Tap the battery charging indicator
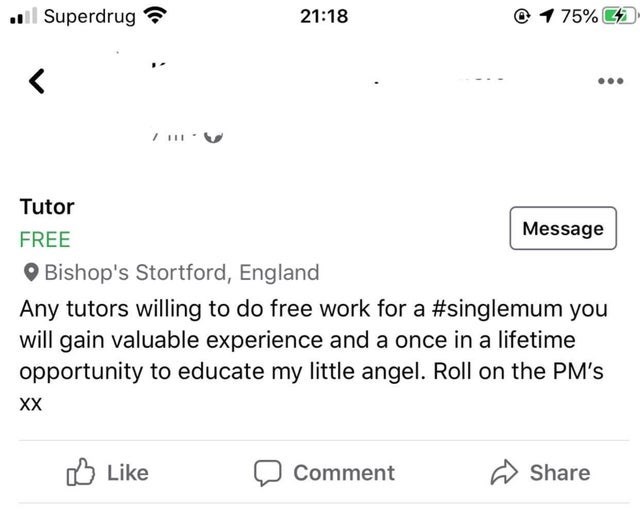 (619, 16)
